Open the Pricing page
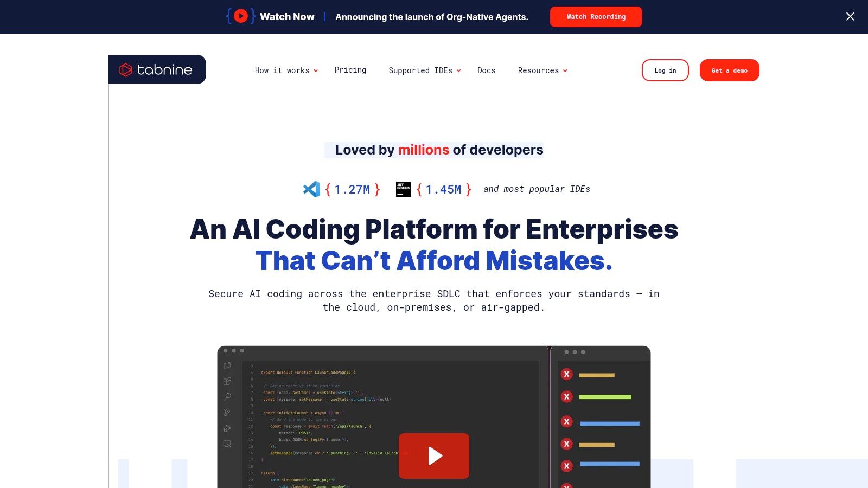The width and height of the screenshot is (868, 488). pyautogui.click(x=350, y=70)
